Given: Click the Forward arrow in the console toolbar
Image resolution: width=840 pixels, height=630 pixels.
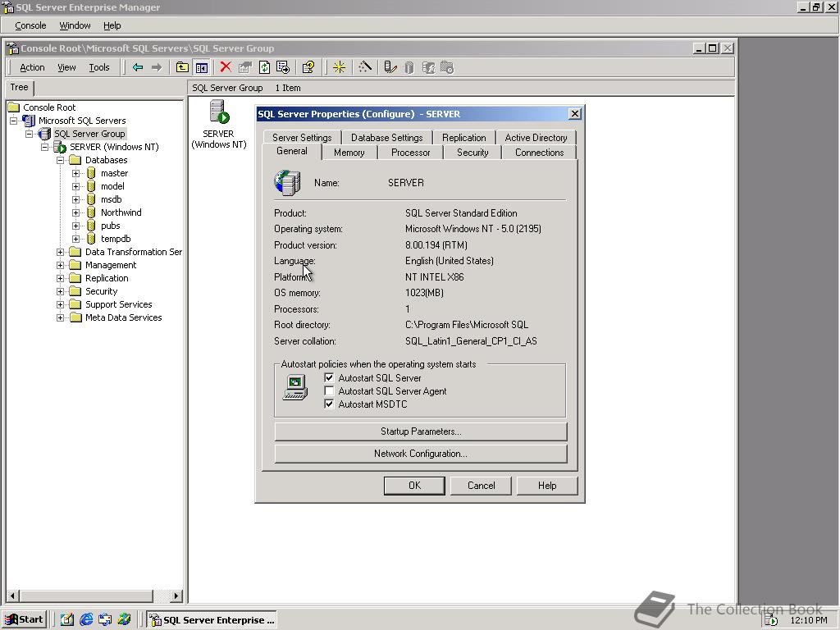Looking at the screenshot, I should pyautogui.click(x=157, y=67).
